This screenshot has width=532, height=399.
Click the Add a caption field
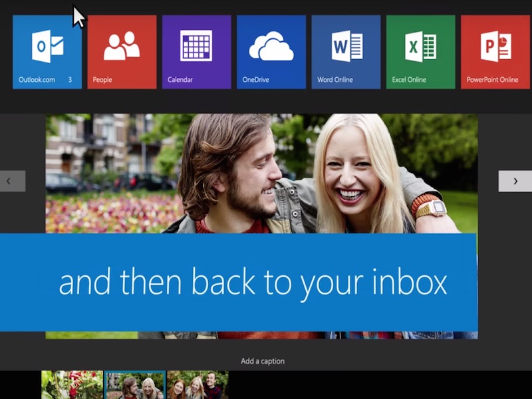(263, 361)
